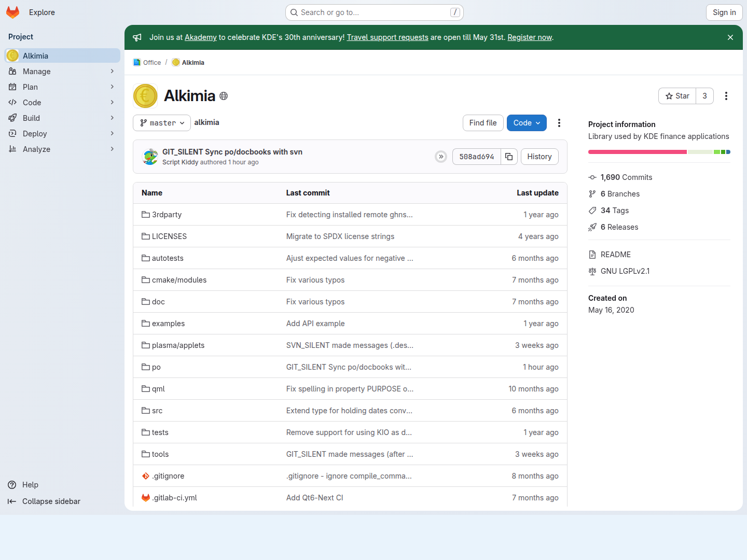Click the README document icon
747x560 pixels.
pyautogui.click(x=592, y=255)
